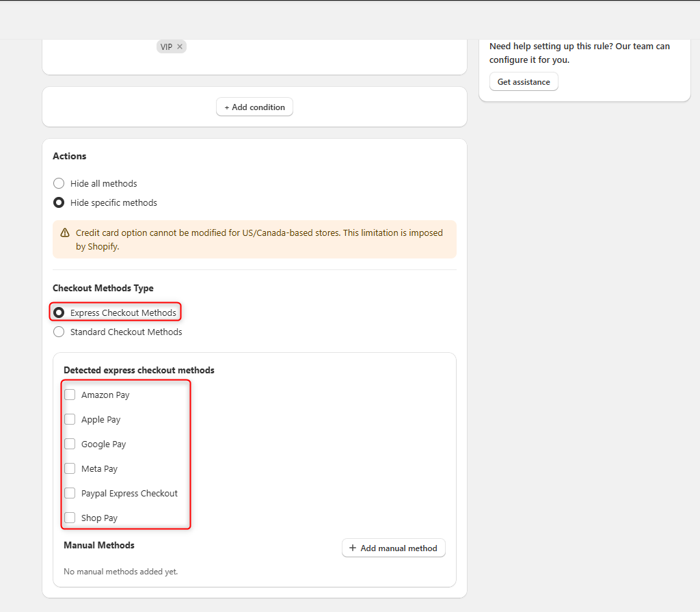Select the Express Checkout Methods radio button
The height and width of the screenshot is (612, 700).
(x=59, y=312)
